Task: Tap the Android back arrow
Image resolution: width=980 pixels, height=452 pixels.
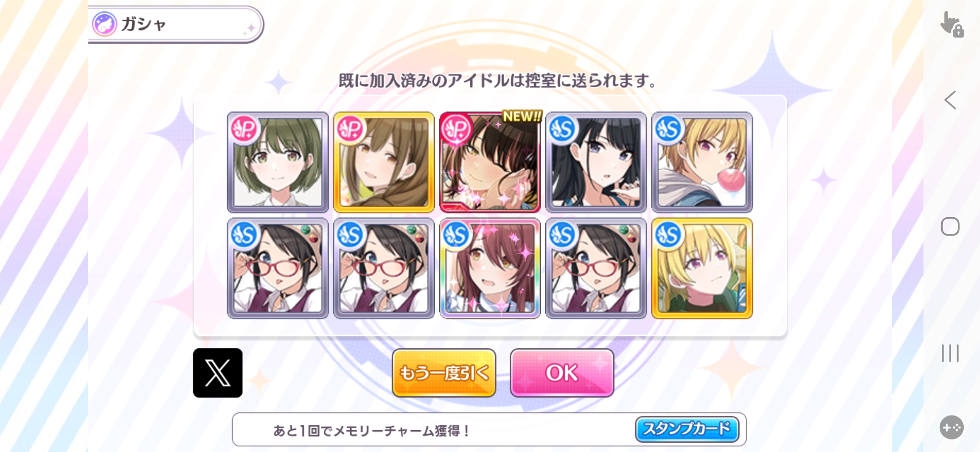Action: pyautogui.click(x=950, y=100)
